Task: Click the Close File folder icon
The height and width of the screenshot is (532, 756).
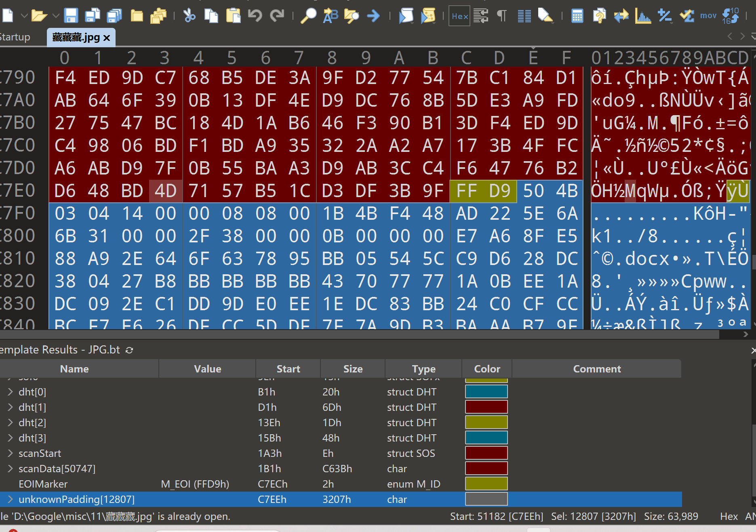Action: (137, 16)
